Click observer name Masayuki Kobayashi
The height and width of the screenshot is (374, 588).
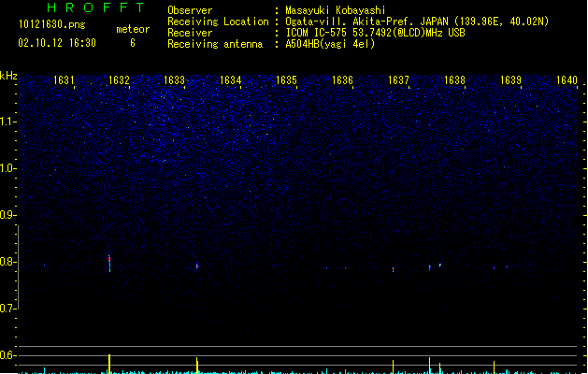point(336,10)
